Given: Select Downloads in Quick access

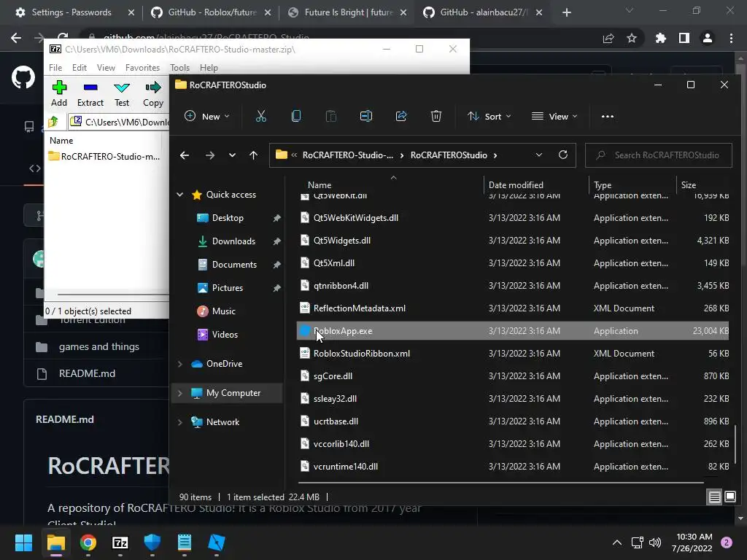Looking at the screenshot, I should click(233, 241).
